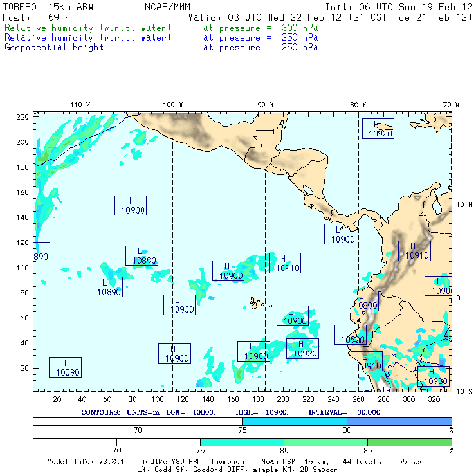The image size is (476, 476).
Task: Click the "LOW= 10800." contour value
Action: (190, 412)
